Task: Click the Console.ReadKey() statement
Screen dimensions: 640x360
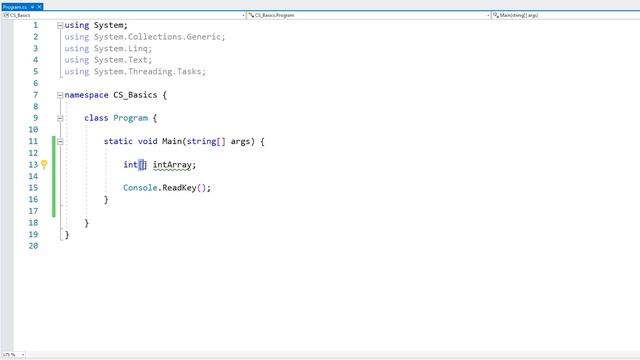Action: (167, 188)
